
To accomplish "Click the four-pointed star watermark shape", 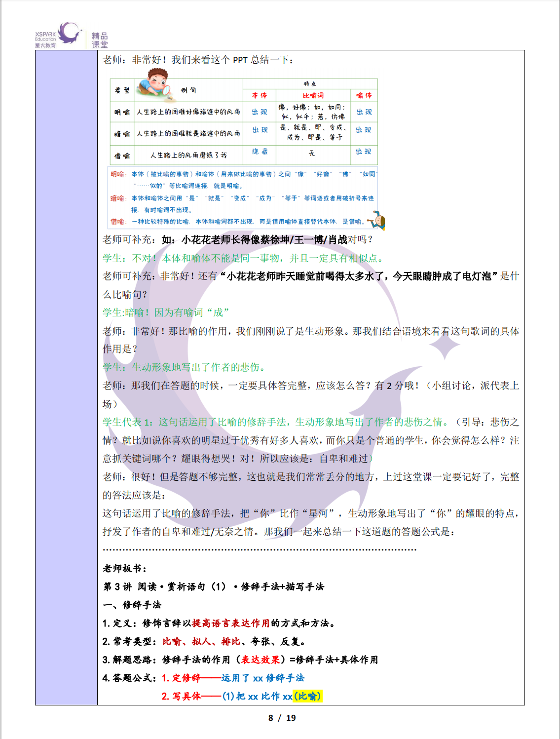I will coord(445,346).
